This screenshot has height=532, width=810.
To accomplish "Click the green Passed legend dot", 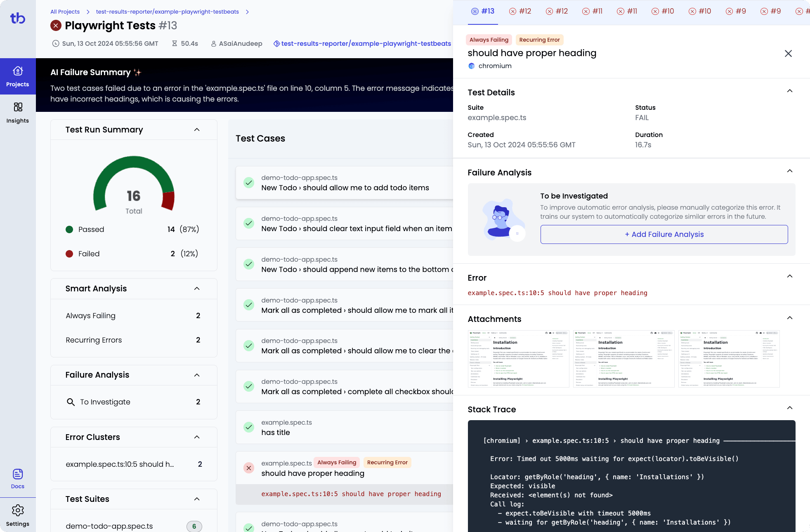I will [x=69, y=229].
